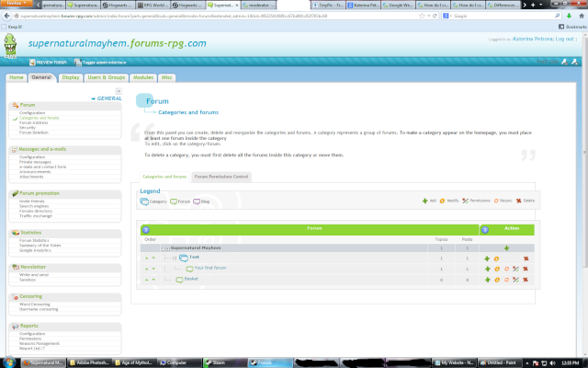Collapse all under Supernatural Mayhem with the minus box
Viewport: 588px width, 368px height.
coord(164,248)
